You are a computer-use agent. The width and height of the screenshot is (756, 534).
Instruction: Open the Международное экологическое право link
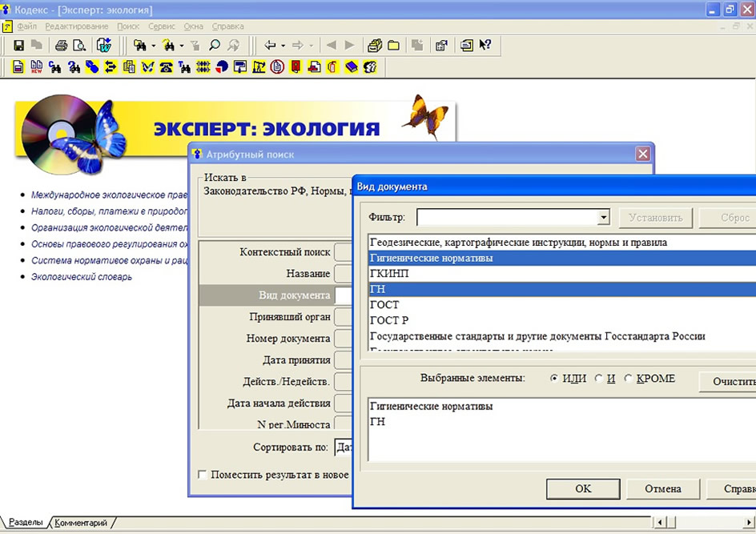tap(110, 195)
